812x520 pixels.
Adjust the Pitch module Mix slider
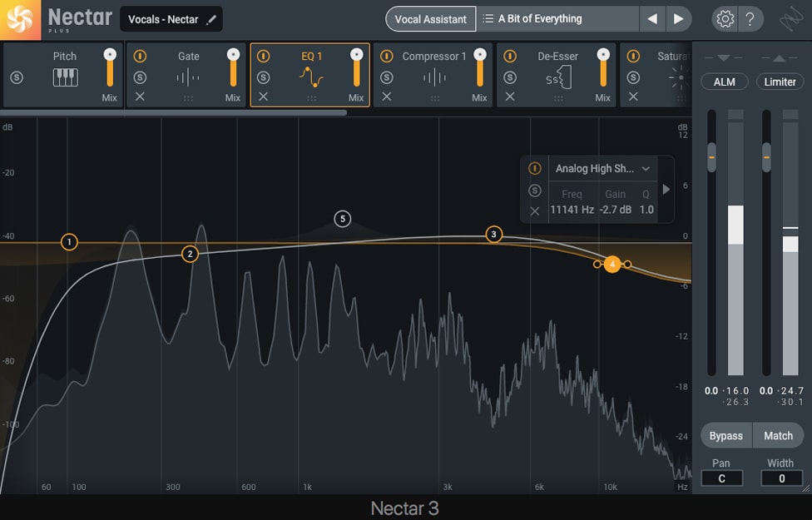110,68
